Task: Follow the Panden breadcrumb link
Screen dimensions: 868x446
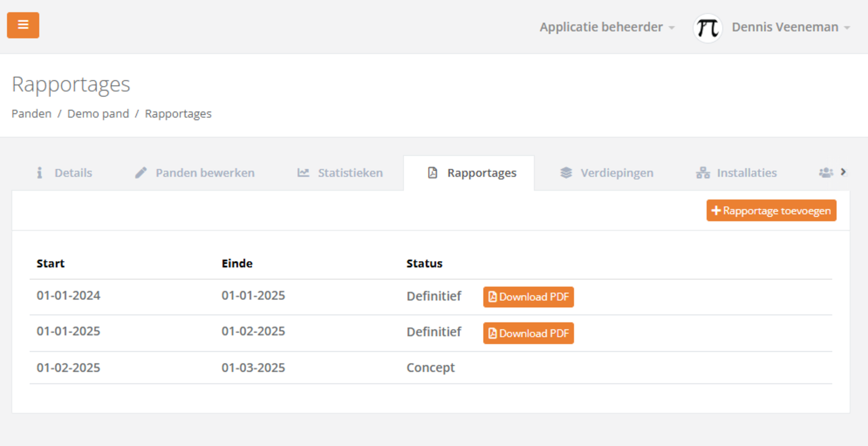Action: coord(31,114)
